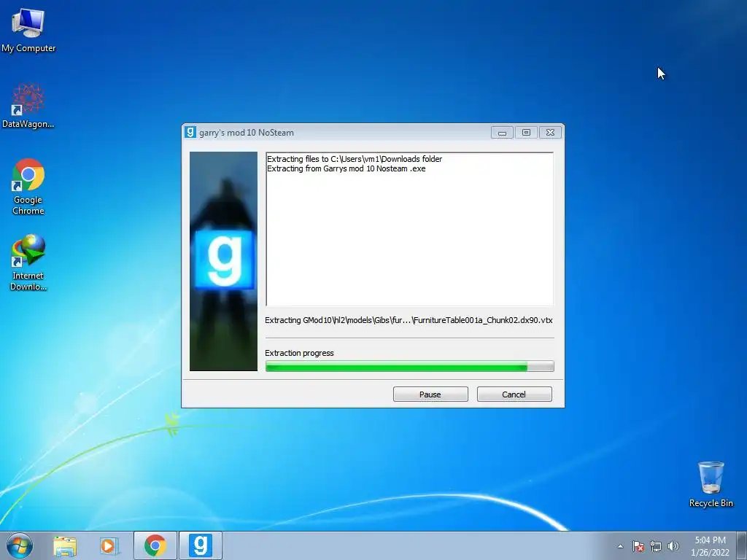This screenshot has height=560, width=747.
Task: Select the line 'Extracting from Garrys mod 10 Nosteam .exe'
Action: pos(347,168)
